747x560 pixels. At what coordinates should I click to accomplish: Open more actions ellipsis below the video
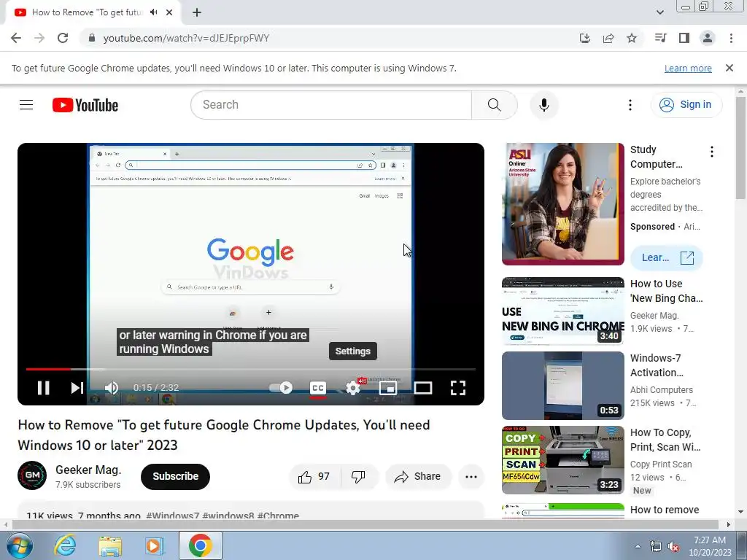click(x=471, y=477)
